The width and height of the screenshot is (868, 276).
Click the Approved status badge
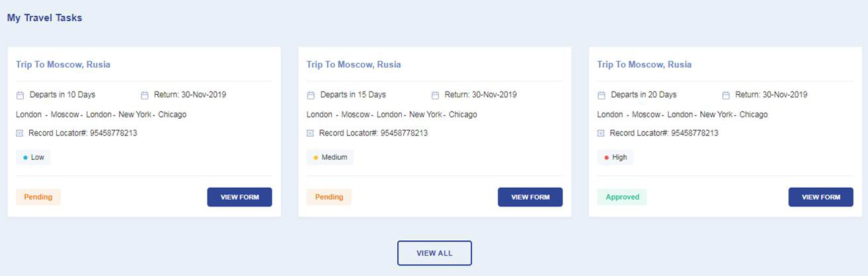pos(622,197)
